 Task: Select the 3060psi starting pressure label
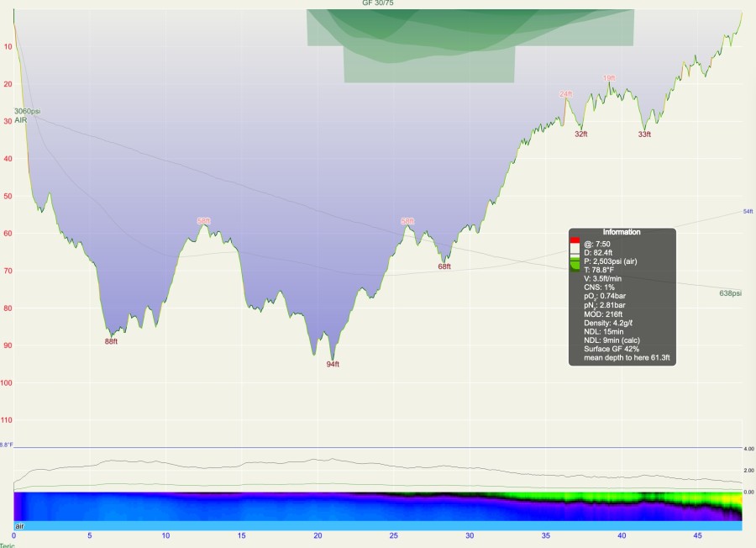pos(27,111)
